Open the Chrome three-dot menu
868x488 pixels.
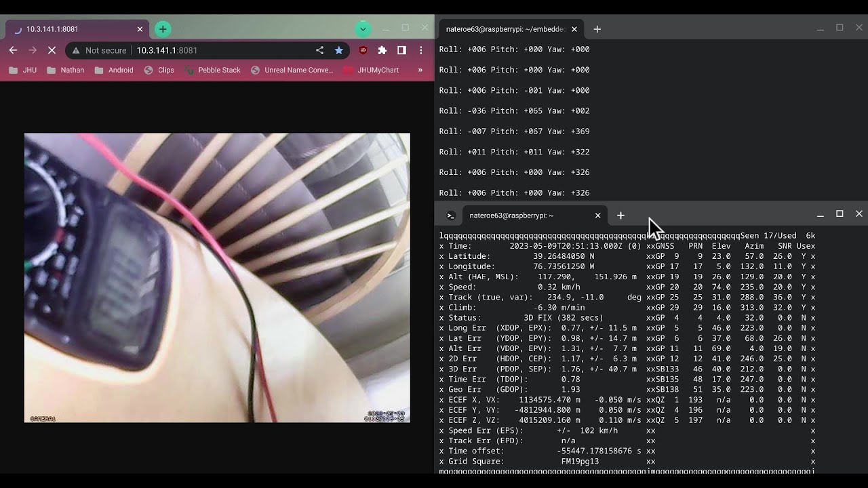(421, 50)
